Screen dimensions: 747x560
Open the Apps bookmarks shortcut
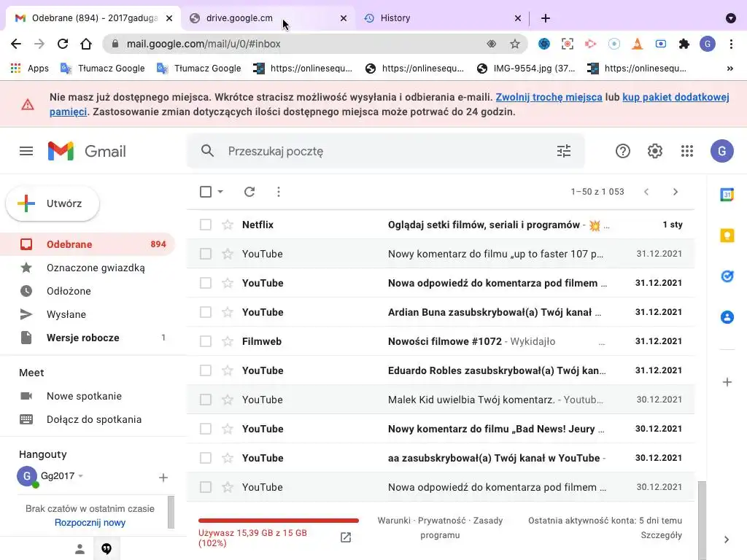[x=29, y=69]
